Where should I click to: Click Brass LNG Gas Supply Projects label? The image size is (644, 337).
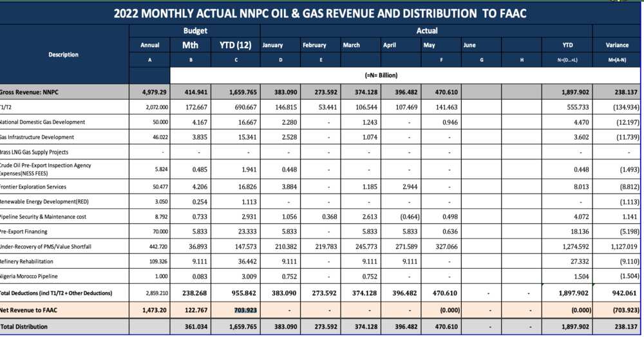coord(34,152)
